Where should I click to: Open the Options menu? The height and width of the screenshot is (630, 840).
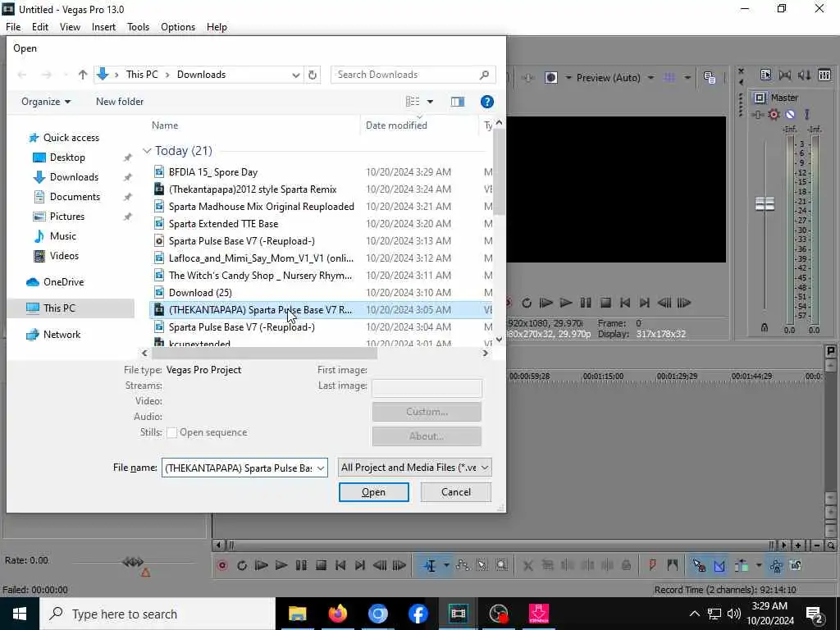pyautogui.click(x=178, y=27)
